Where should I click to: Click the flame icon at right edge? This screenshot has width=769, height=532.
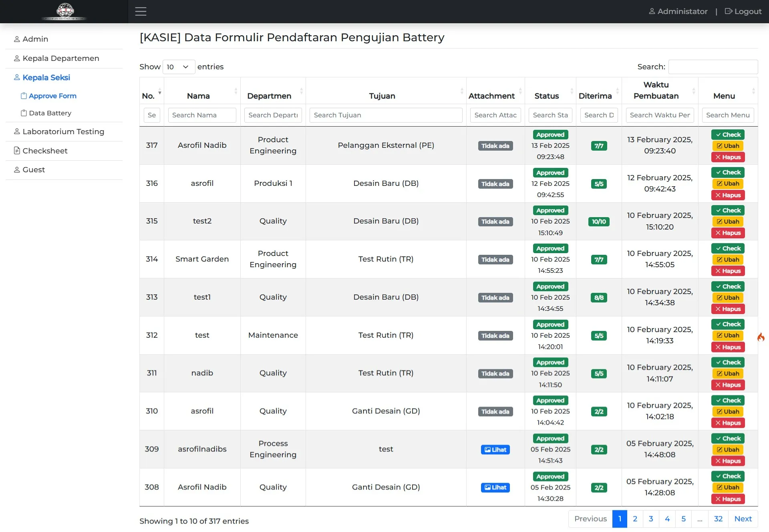pyautogui.click(x=761, y=337)
